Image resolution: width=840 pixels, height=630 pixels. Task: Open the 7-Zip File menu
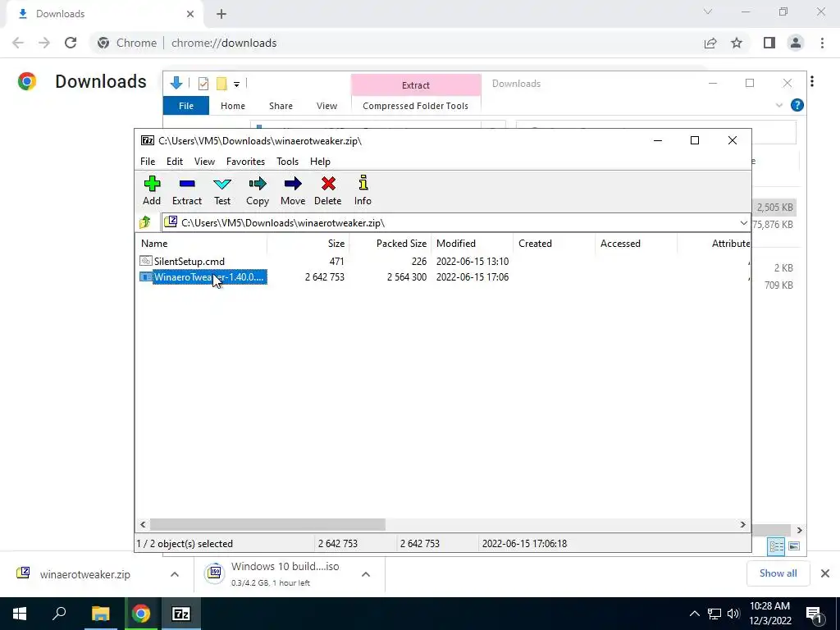[148, 162]
